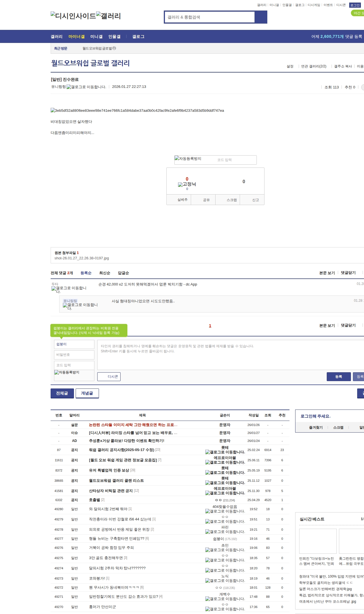Click the search button beside the search box
Image resolution: width=364 pixels, height=614 pixels.
tap(260, 17)
